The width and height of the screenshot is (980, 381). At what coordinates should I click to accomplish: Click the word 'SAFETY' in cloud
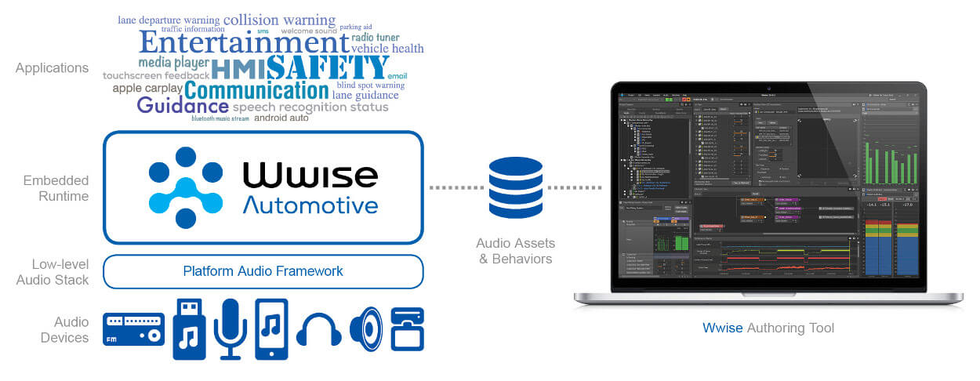(327, 68)
